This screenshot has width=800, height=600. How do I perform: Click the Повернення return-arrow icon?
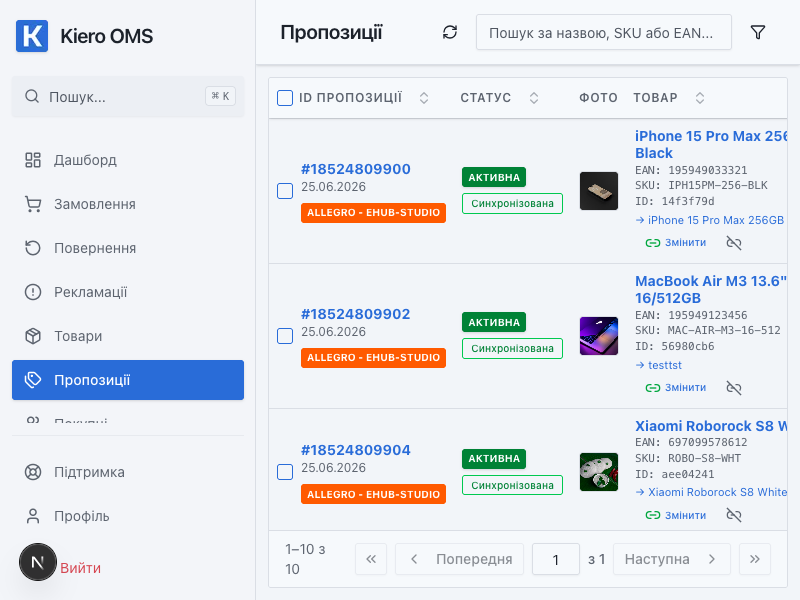coord(33,248)
